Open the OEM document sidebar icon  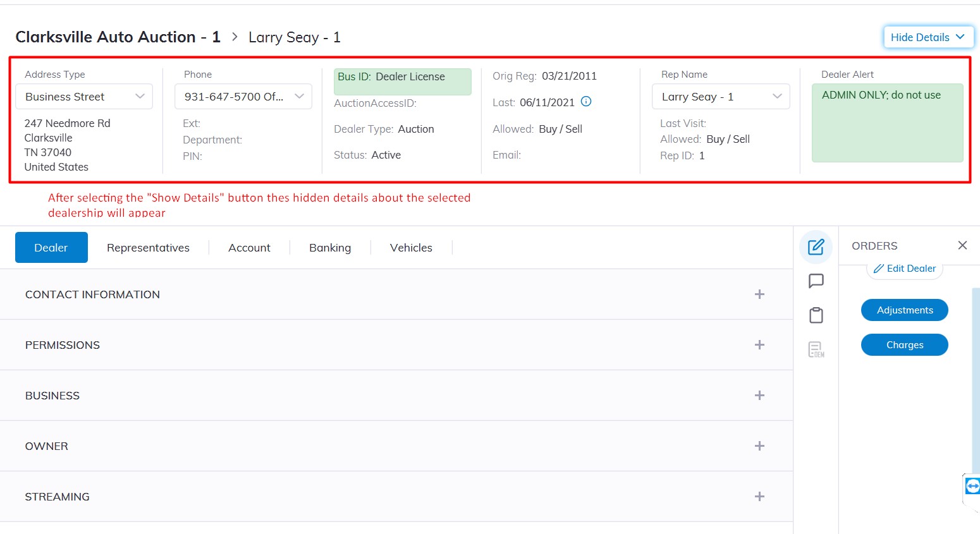pos(816,349)
